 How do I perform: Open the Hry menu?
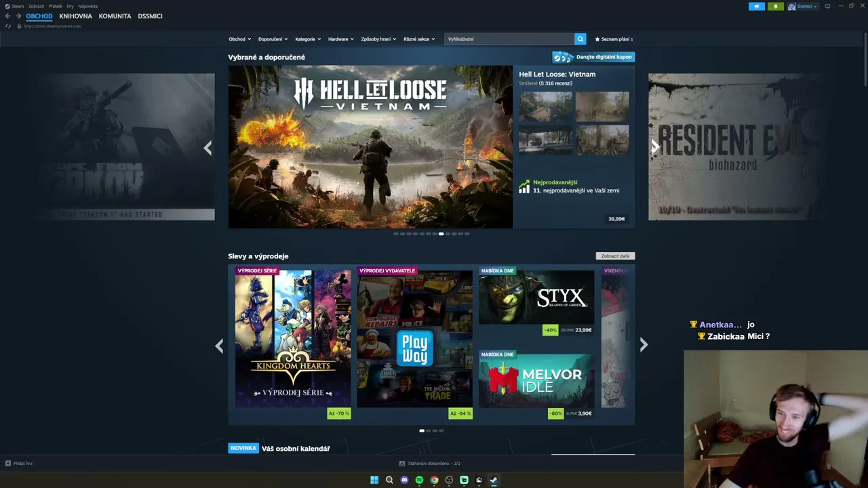[70, 6]
